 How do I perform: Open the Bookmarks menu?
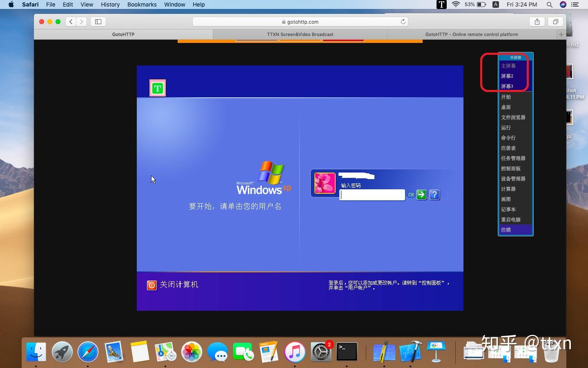[x=142, y=5]
